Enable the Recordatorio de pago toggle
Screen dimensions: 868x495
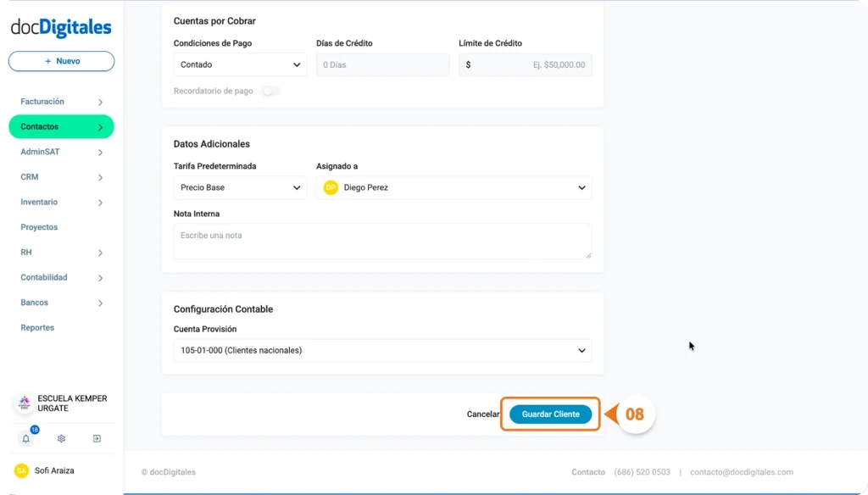(270, 91)
